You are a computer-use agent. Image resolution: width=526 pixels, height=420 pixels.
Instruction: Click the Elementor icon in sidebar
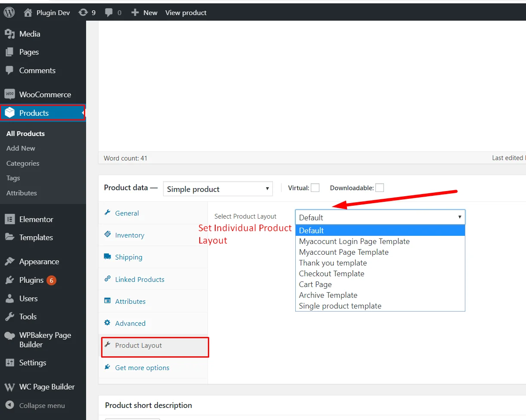[9, 219]
